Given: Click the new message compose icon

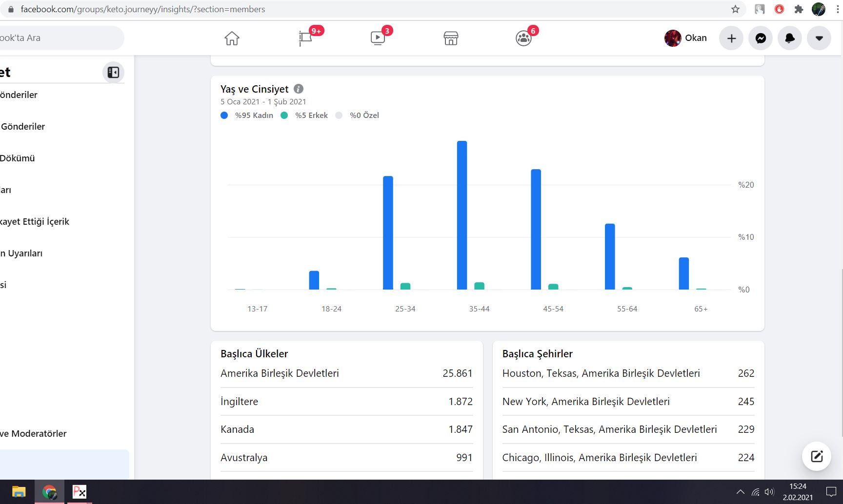Looking at the screenshot, I should point(817,456).
